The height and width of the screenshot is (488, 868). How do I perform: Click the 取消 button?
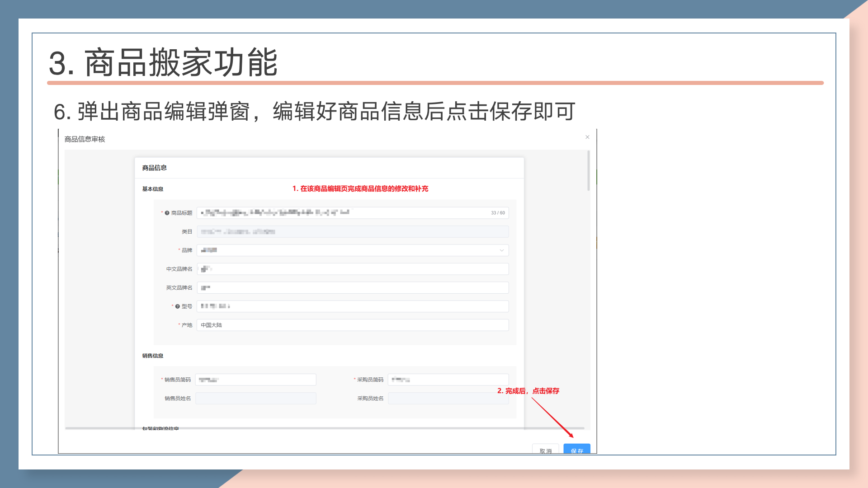pyautogui.click(x=545, y=450)
